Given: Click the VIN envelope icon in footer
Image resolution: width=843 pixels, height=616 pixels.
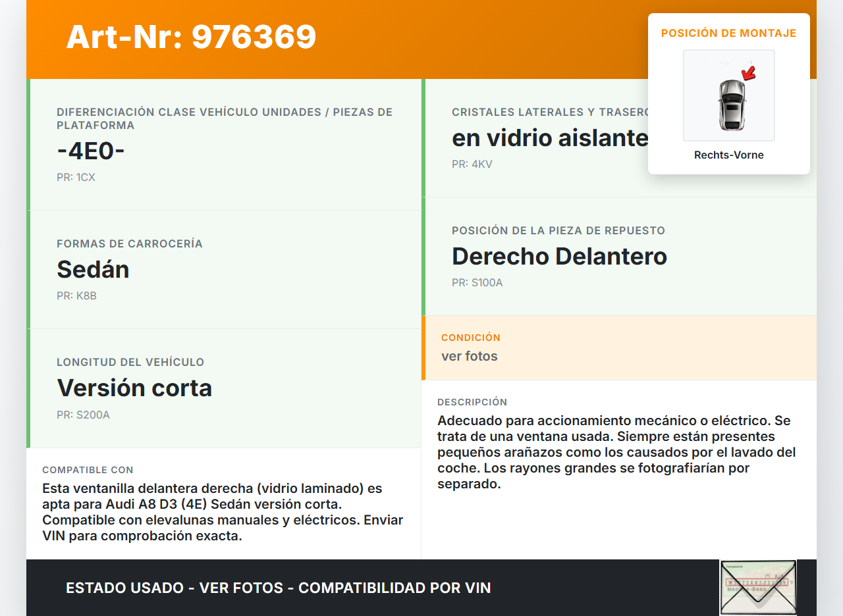Looking at the screenshot, I should (758, 587).
